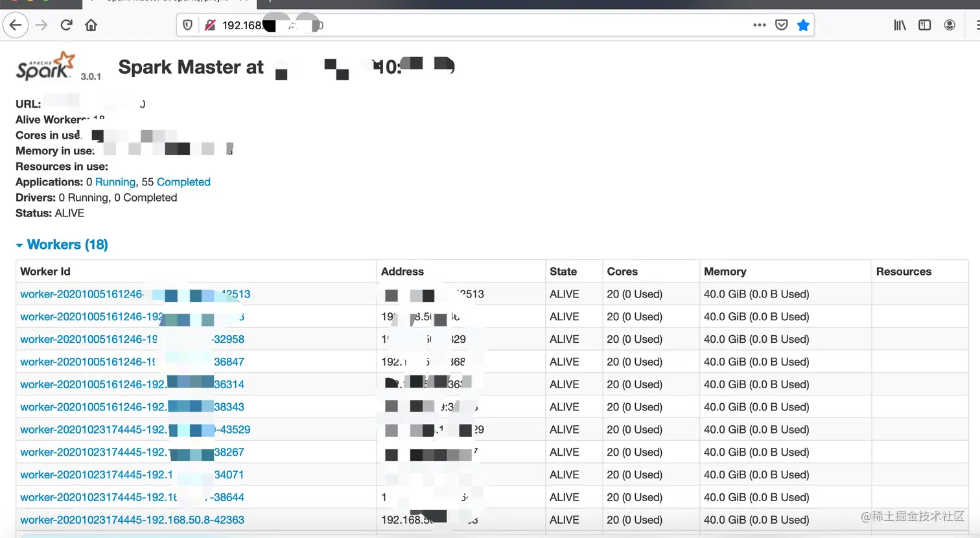
Task: Open the Completed applications link
Action: pos(183,182)
